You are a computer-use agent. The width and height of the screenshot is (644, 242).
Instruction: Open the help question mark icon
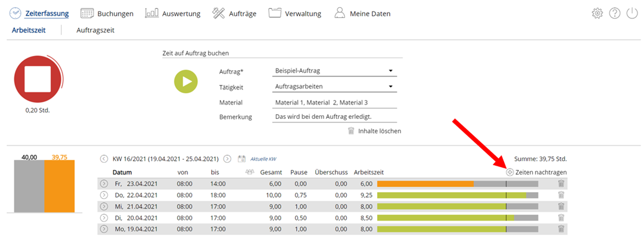point(614,13)
